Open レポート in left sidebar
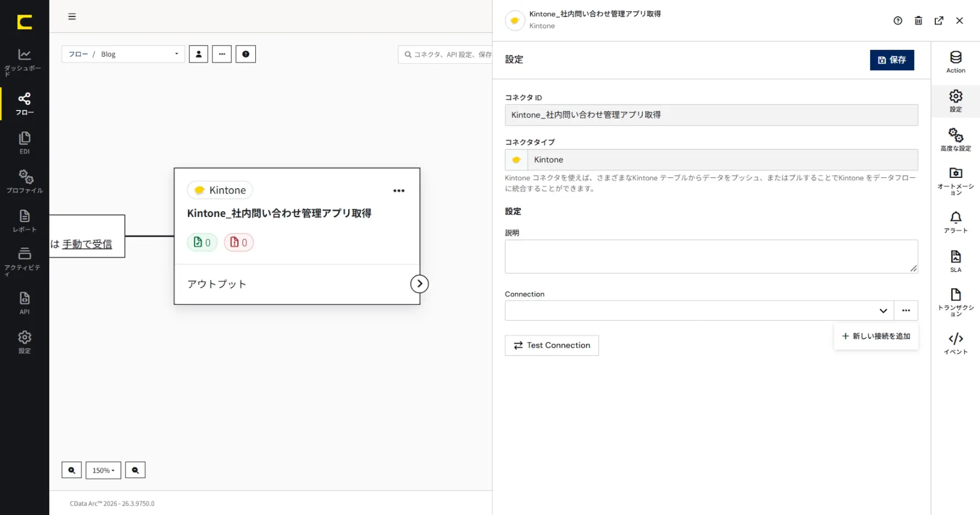The height and width of the screenshot is (515, 980). [24, 221]
